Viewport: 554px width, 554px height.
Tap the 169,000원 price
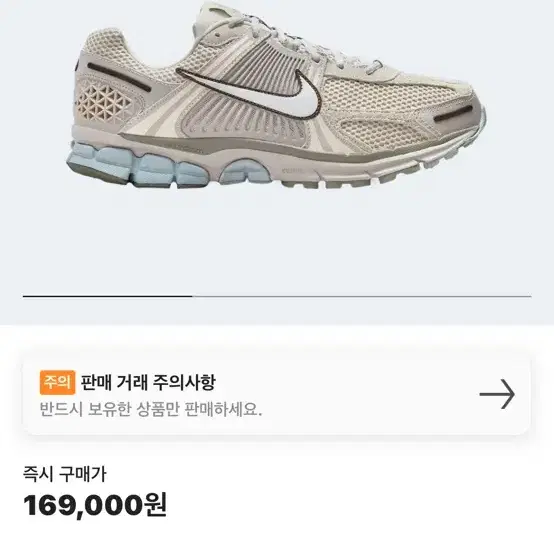click(95, 505)
